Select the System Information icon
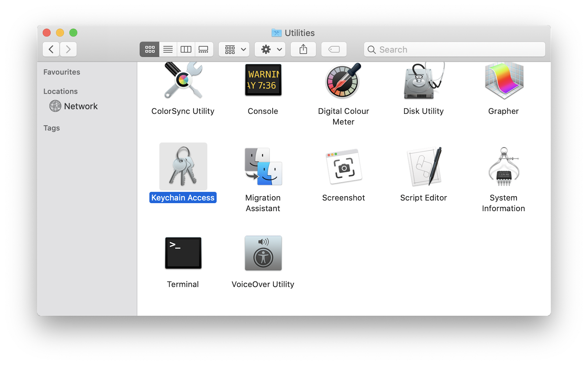The width and height of the screenshot is (588, 365). [x=504, y=166]
